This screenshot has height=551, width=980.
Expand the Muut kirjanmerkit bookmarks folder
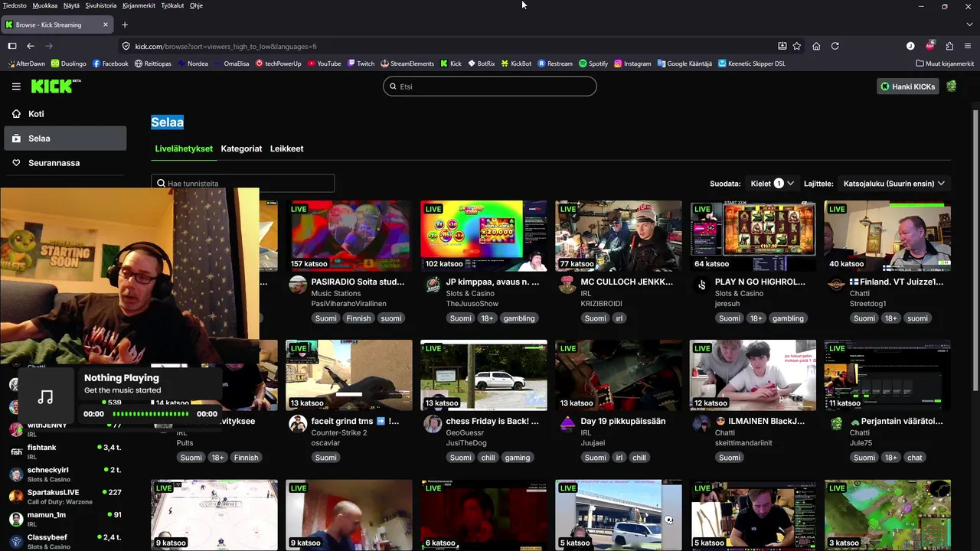pyautogui.click(x=945, y=64)
